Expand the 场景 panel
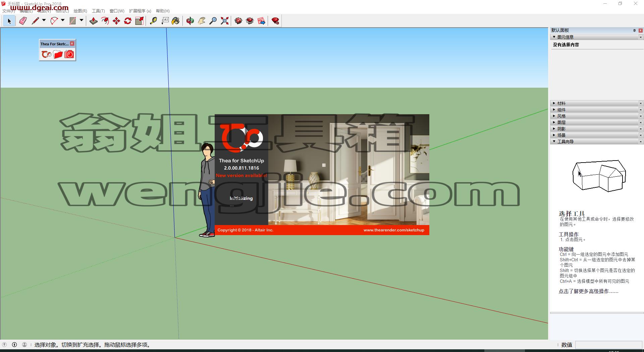 pos(554,135)
